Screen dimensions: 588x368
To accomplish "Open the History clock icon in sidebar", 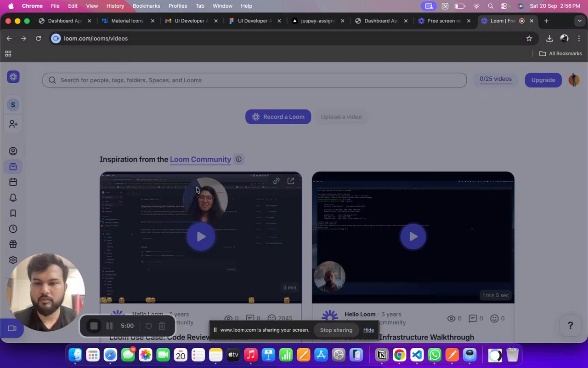I will point(13,229).
